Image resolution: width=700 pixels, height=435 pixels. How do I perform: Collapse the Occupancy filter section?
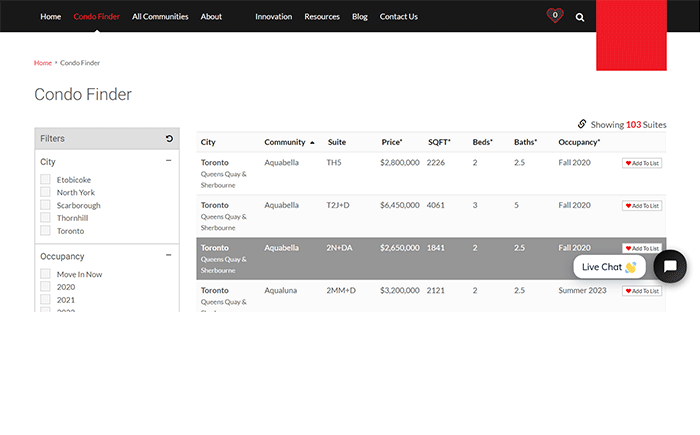(169, 255)
